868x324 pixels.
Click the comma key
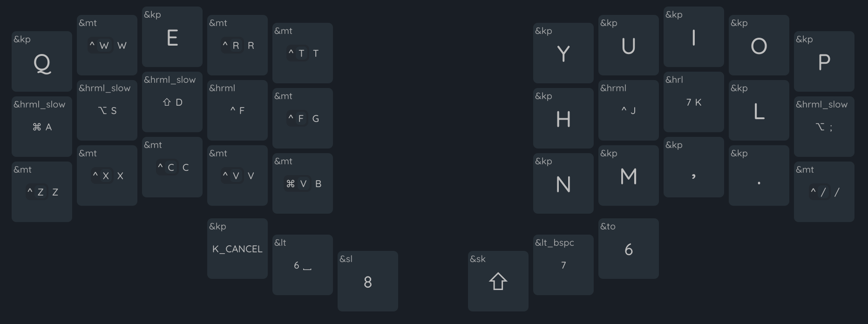pyautogui.click(x=694, y=167)
